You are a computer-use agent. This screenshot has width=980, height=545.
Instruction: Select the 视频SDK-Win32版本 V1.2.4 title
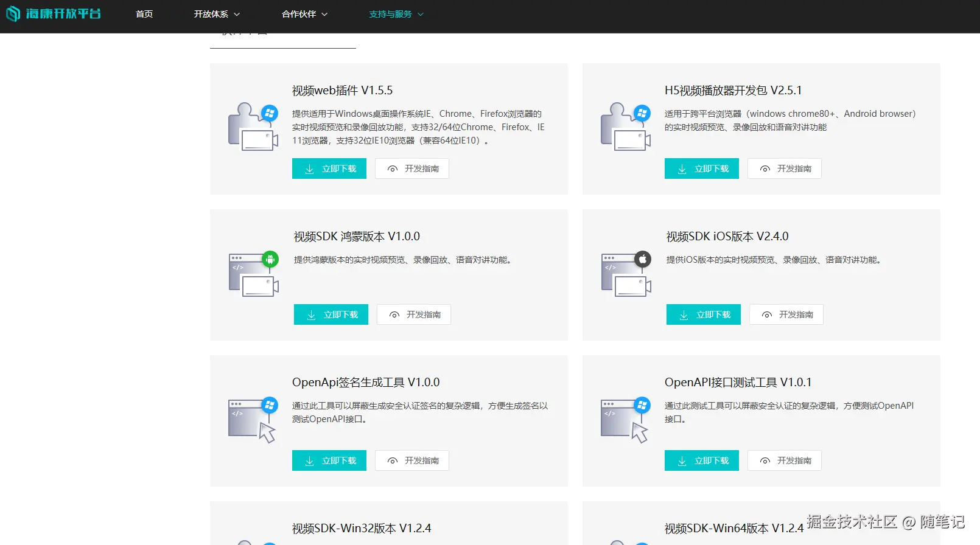pyautogui.click(x=362, y=529)
